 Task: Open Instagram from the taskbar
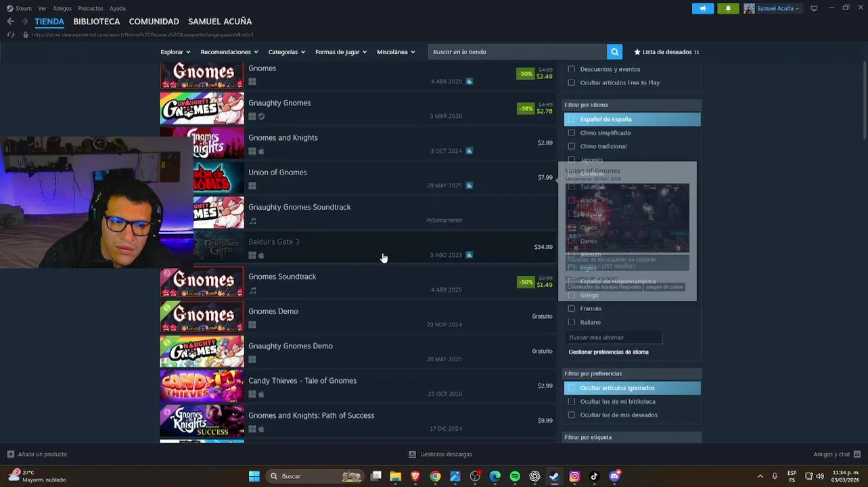tap(574, 476)
